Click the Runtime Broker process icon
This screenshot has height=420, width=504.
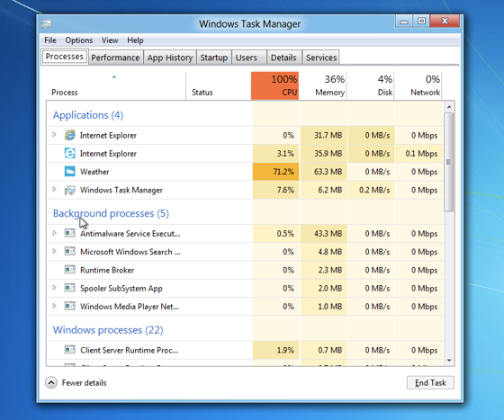[70, 270]
